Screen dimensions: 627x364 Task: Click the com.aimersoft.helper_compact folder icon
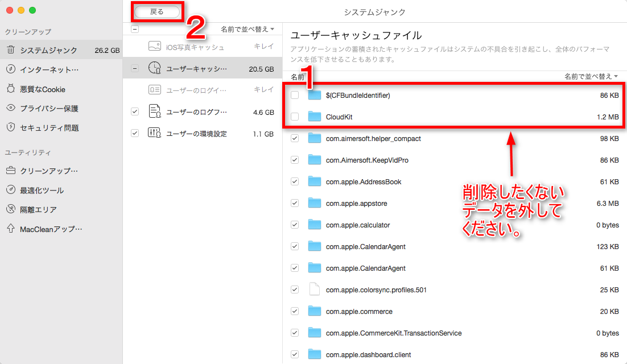pyautogui.click(x=315, y=138)
